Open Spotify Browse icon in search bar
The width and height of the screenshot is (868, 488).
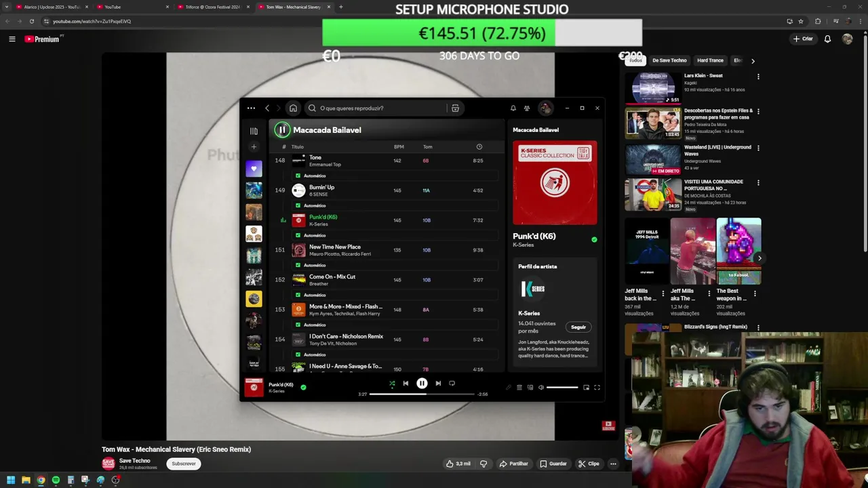[x=455, y=108]
